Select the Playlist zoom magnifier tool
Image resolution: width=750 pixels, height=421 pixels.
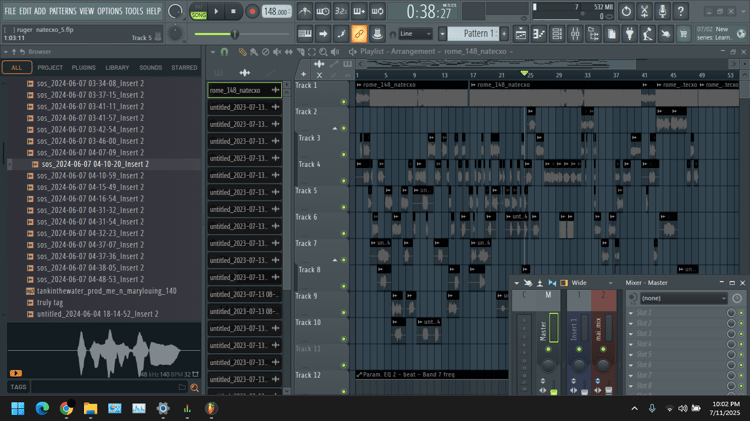tap(323, 52)
